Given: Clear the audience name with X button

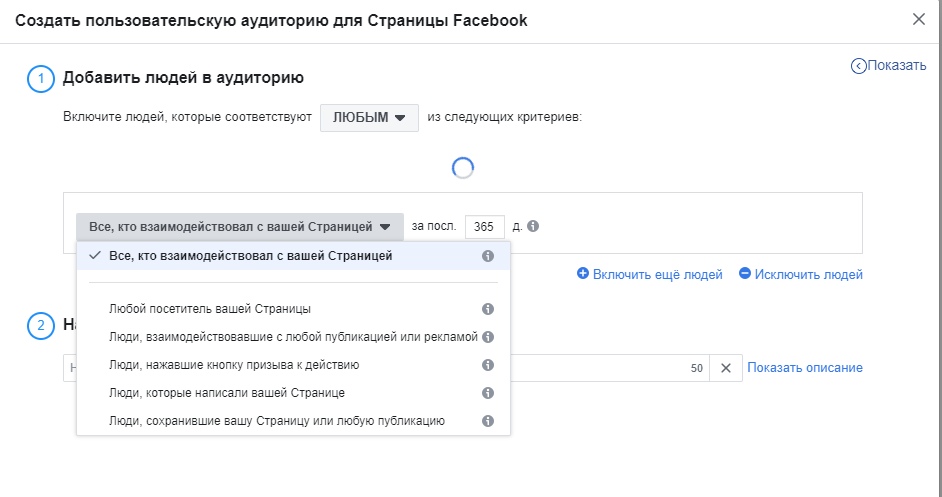Looking at the screenshot, I should click(726, 368).
